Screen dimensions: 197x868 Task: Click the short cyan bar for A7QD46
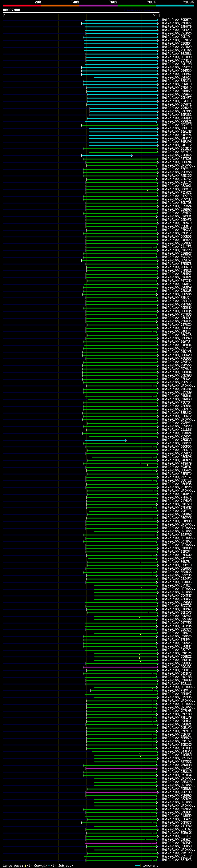tap(107, 155)
